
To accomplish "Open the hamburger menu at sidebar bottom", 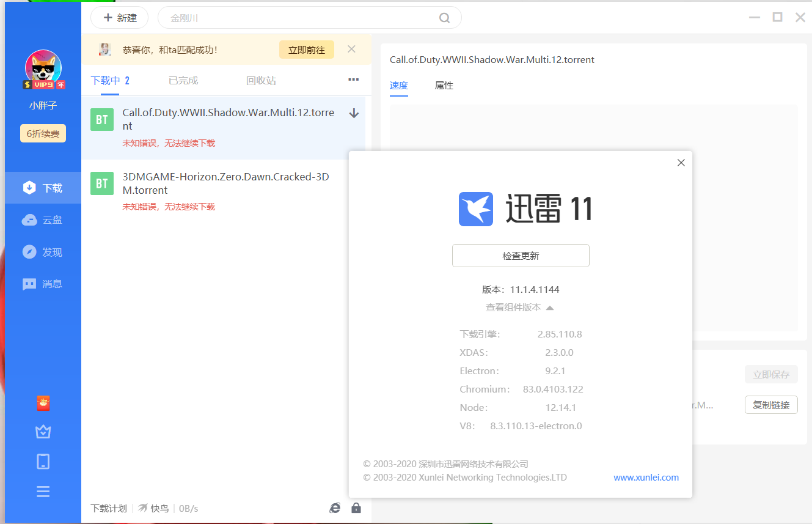I will (43, 491).
